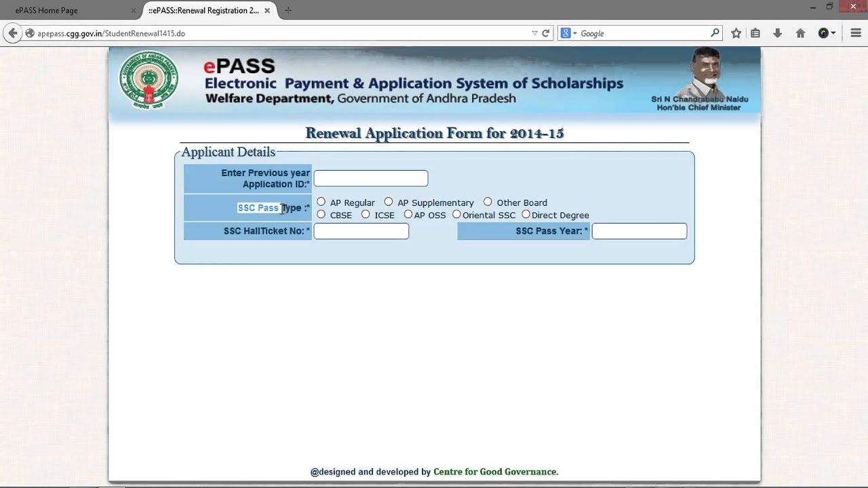The image size is (868, 488).
Task: Open the URL history dropdown arrow
Action: coord(534,33)
